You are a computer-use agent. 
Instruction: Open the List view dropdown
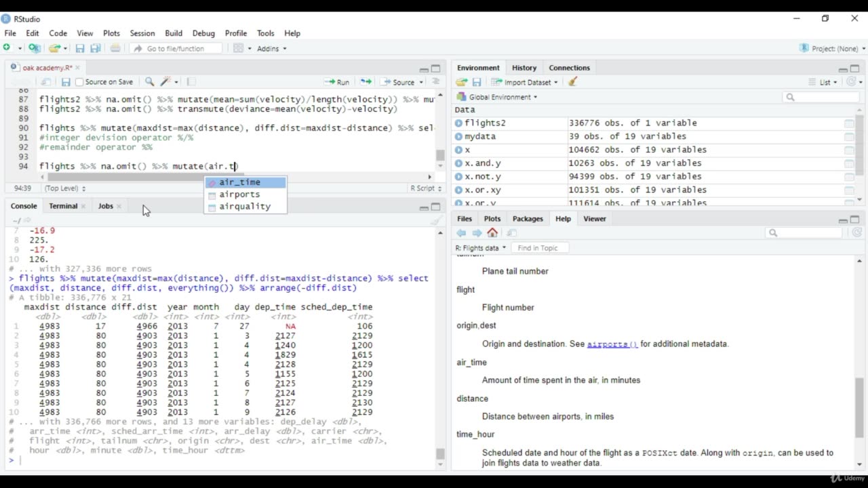click(x=824, y=82)
